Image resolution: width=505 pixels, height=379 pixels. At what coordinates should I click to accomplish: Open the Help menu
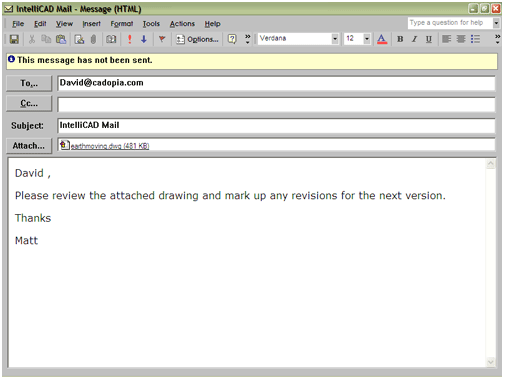[213, 24]
